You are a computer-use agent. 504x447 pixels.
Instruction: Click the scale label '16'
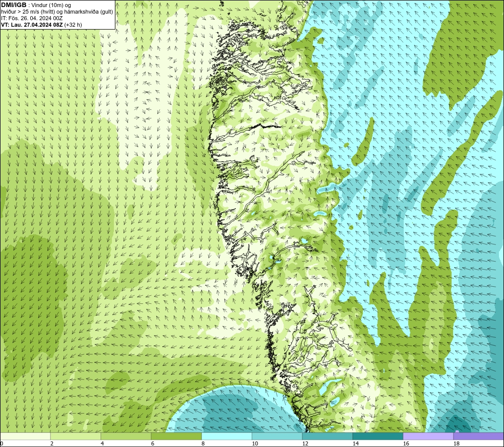[x=406, y=443]
